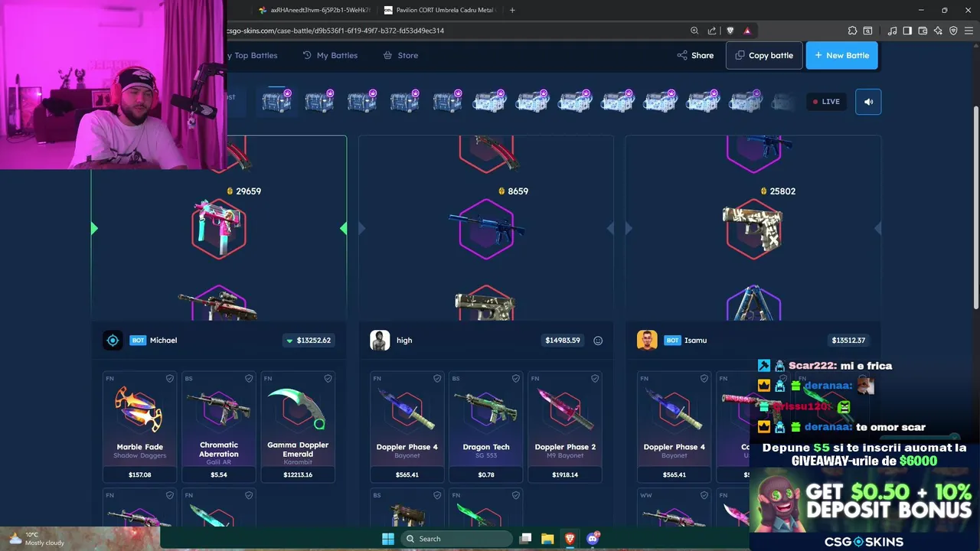Image resolution: width=980 pixels, height=551 pixels.
Task: Open the browser music note icon
Action: [x=892, y=31]
